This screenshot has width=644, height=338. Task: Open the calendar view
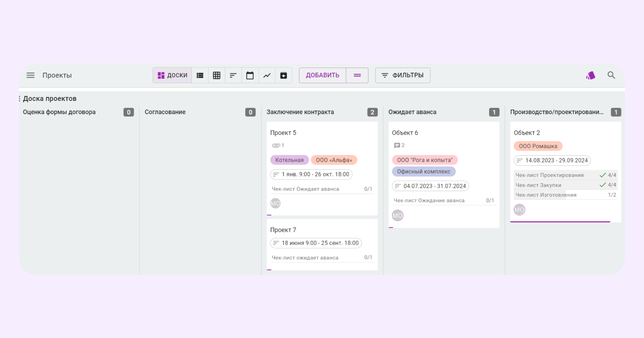250,75
